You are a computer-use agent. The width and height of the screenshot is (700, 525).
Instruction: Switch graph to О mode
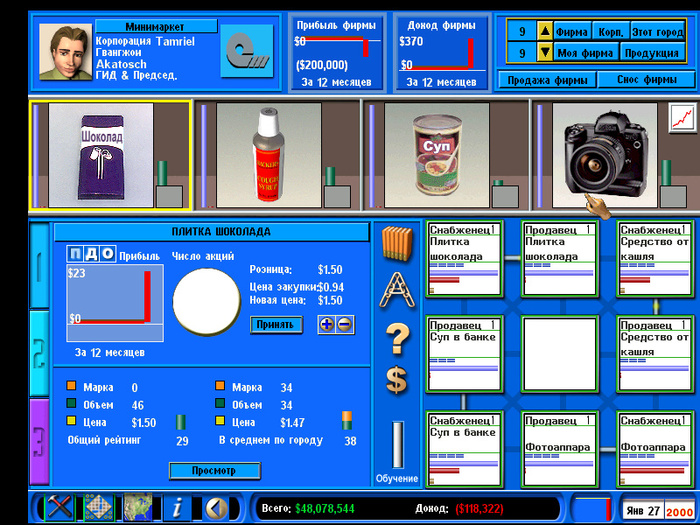108,254
